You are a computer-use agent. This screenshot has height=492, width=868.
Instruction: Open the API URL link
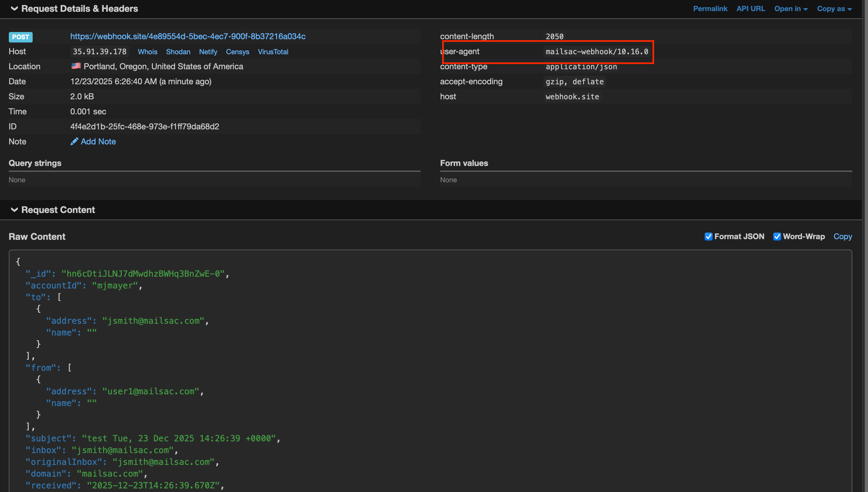click(x=750, y=8)
